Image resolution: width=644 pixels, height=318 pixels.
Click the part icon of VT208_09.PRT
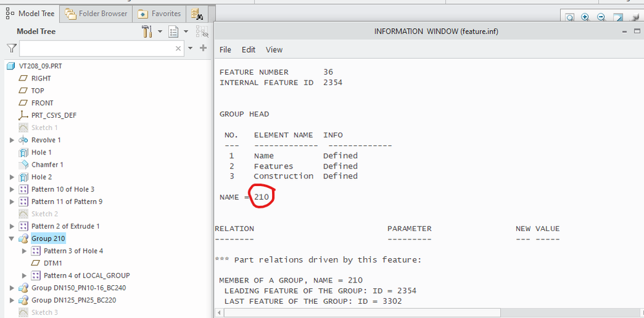click(11, 66)
